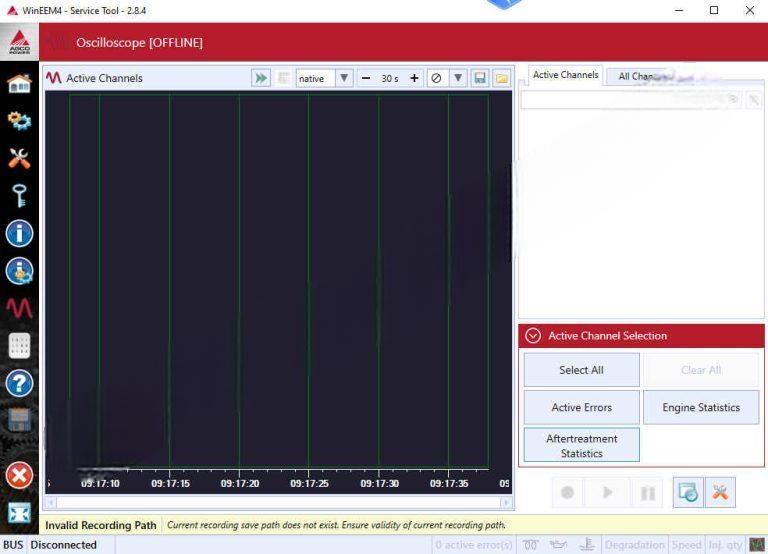This screenshot has width=768, height=554.
Task: Open recording folder icon in chart toolbar
Action: click(x=502, y=78)
